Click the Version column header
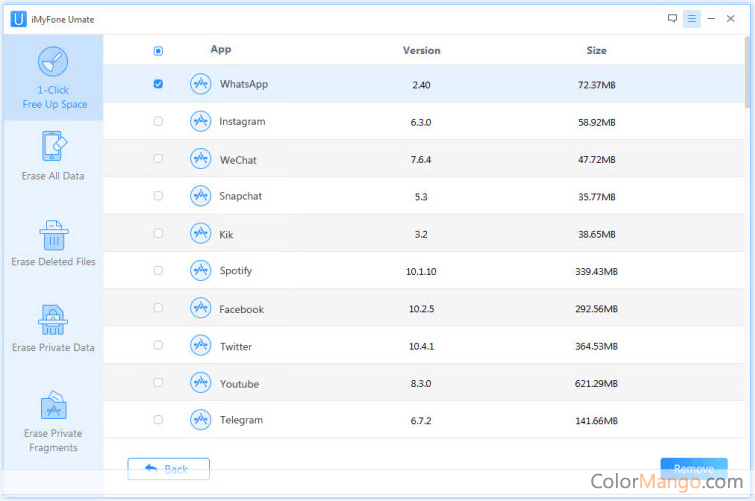This screenshot has height=501, width=755. (x=421, y=50)
